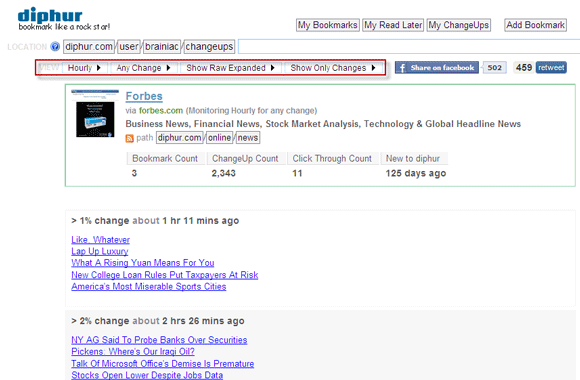Viewport: 580px width, 380px height.
Task: Click the Add Bookmark button
Action: (x=535, y=25)
